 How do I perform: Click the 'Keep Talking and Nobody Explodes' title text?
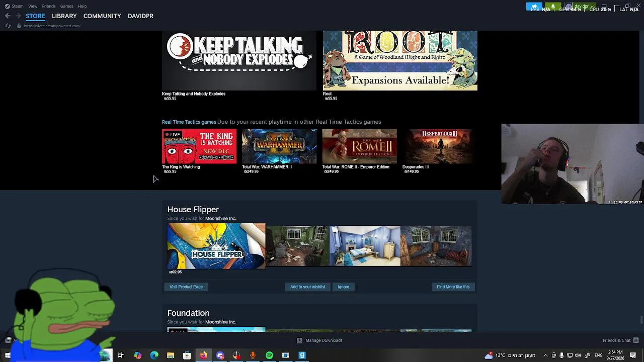[x=194, y=94]
